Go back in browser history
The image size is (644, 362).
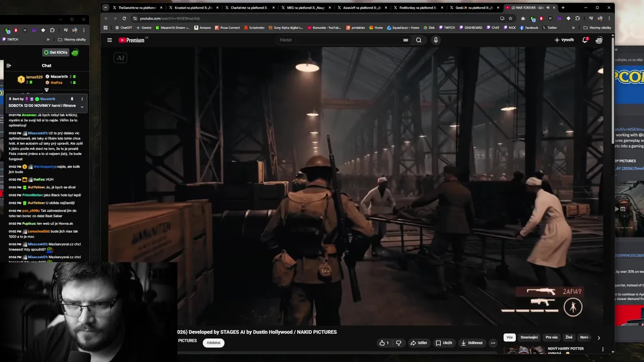coord(106,18)
